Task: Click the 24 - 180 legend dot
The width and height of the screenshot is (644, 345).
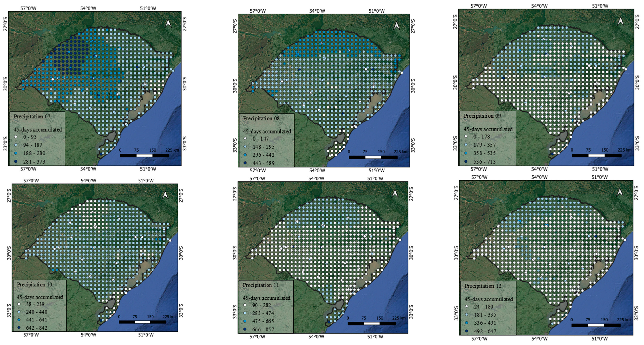Action: click(x=466, y=306)
